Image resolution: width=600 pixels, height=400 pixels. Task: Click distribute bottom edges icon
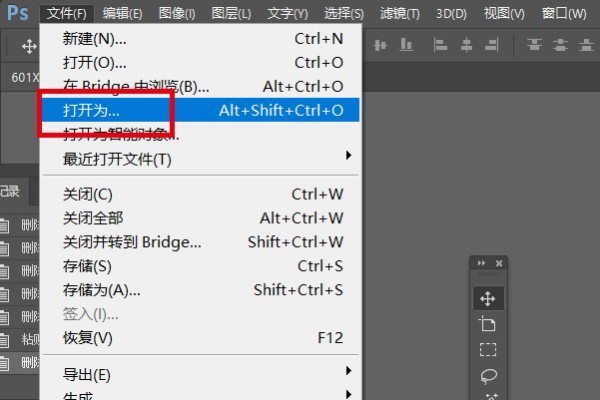pos(586,45)
